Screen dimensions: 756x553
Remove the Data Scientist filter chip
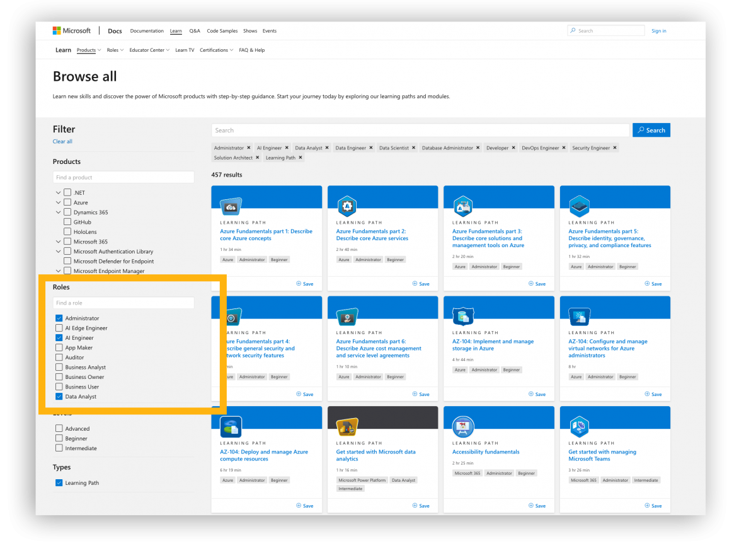point(414,148)
